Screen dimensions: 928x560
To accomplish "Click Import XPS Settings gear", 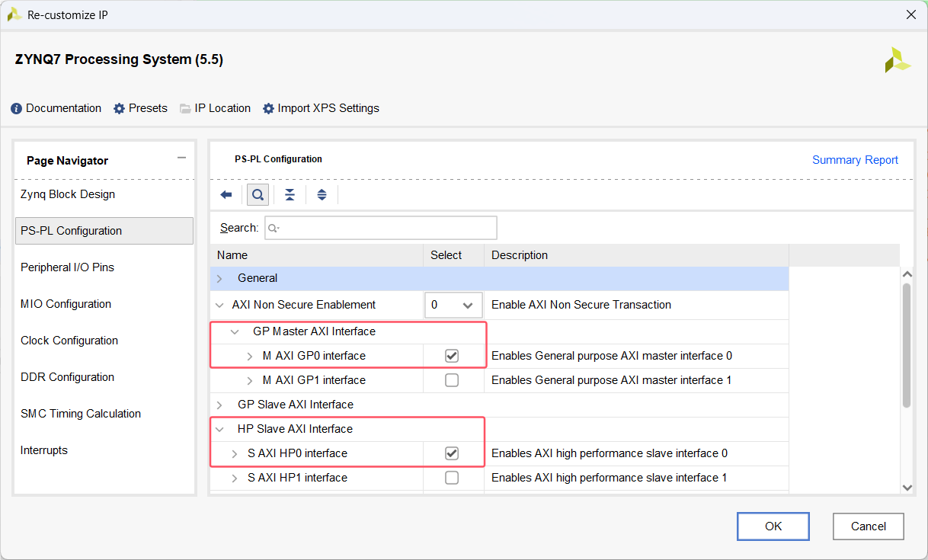I will click(x=268, y=109).
